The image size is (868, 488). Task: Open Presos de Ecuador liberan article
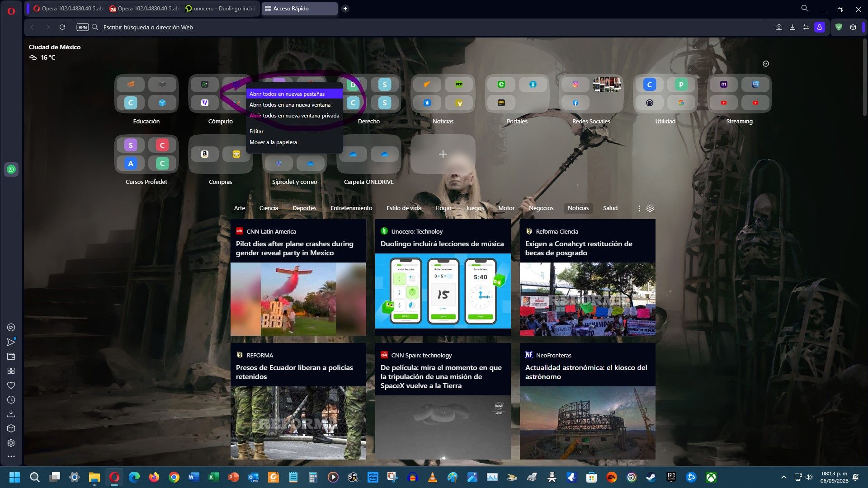click(x=298, y=401)
